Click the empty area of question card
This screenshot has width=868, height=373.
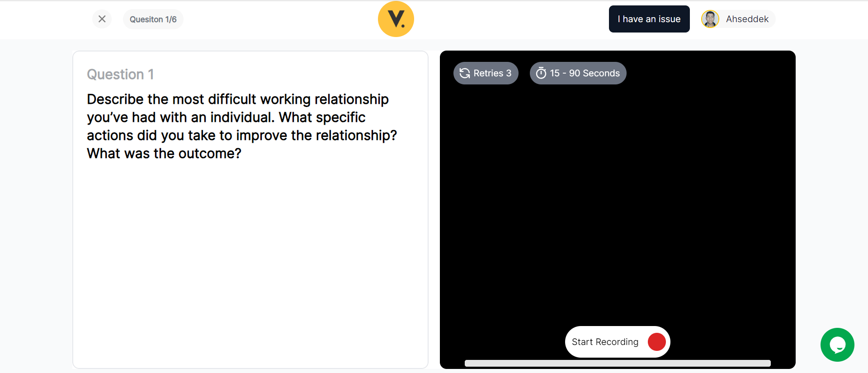click(x=250, y=266)
